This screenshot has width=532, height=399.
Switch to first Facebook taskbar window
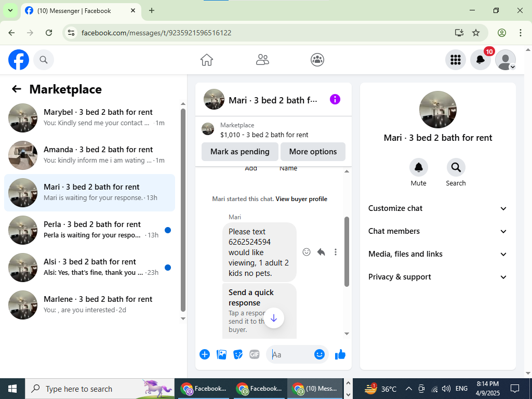(x=203, y=389)
